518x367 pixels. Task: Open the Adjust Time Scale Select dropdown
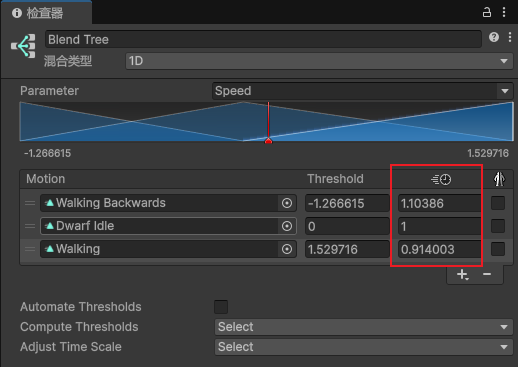click(364, 347)
